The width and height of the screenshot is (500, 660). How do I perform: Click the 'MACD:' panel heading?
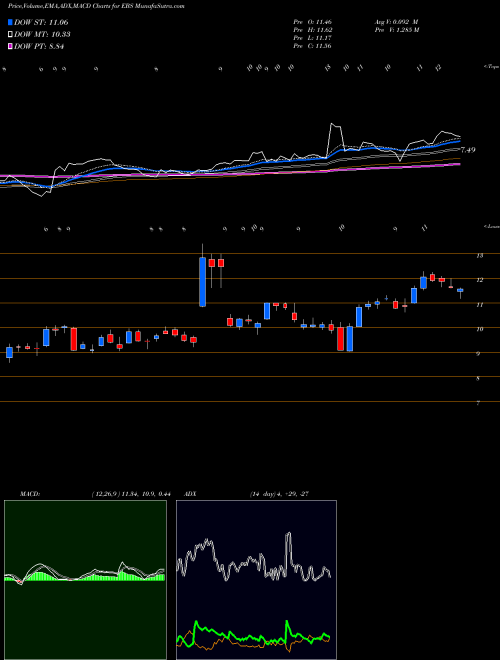coord(29,494)
